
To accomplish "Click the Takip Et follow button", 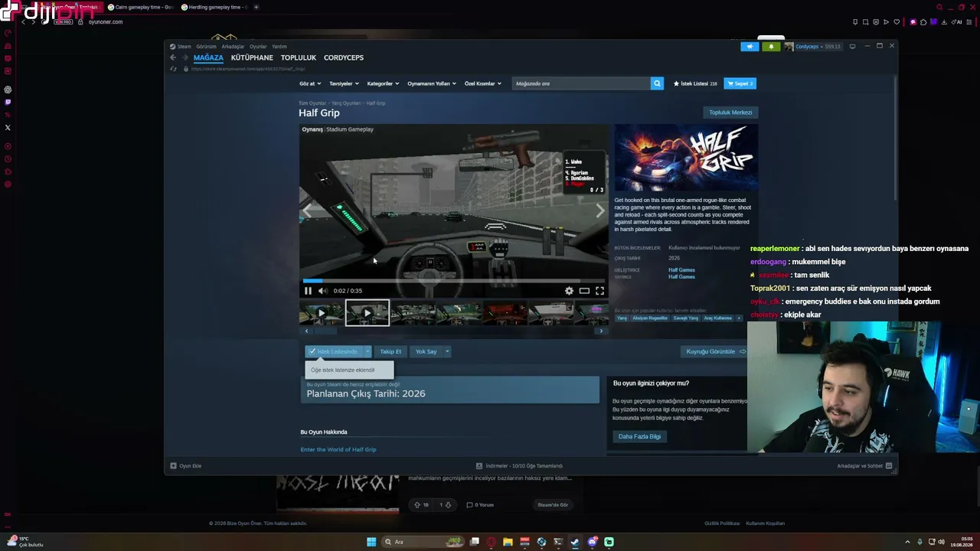I will [x=390, y=351].
